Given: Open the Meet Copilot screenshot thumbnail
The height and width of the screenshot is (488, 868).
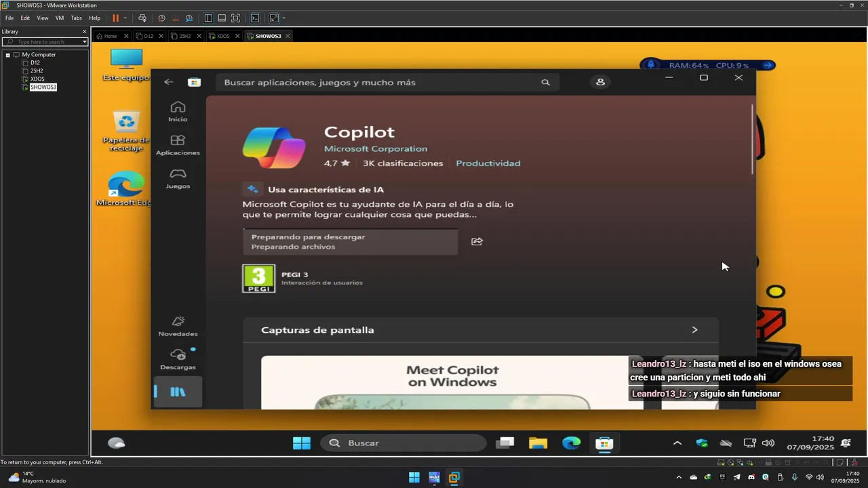Looking at the screenshot, I should pos(452,382).
